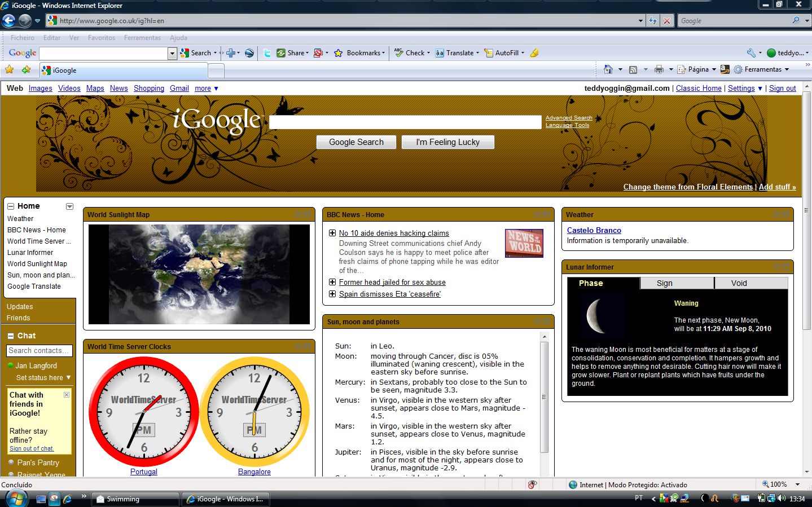Switch to the Sign tab in Lunar Informer
The height and width of the screenshot is (507, 812).
677,283
